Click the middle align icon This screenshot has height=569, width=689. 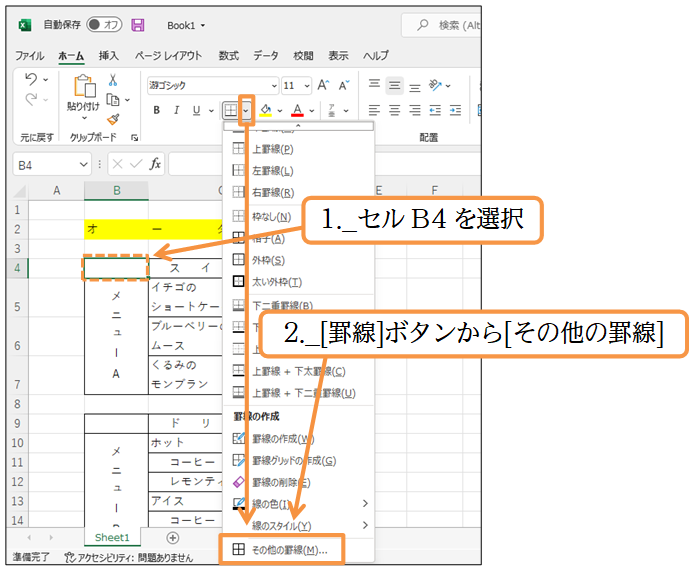coord(395,85)
